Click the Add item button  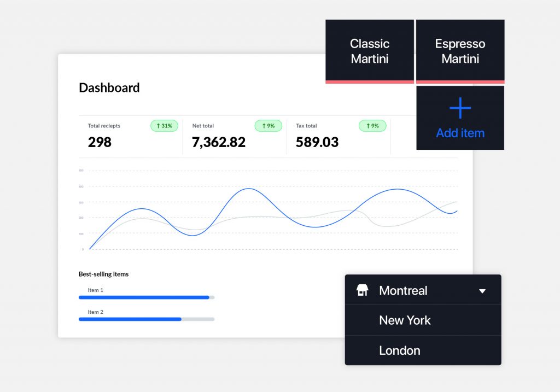coord(460,133)
